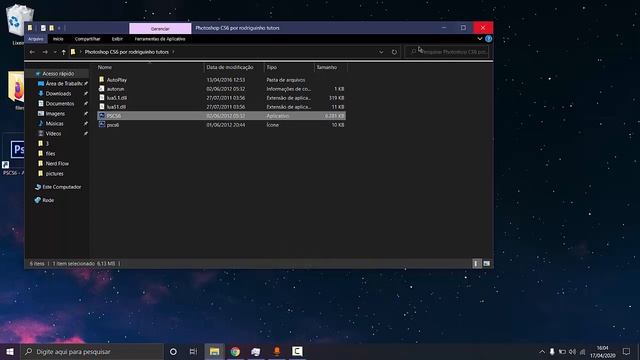The image size is (640, 360).
Task: Open the recent locations dropdown arrow
Action: coord(55,52)
